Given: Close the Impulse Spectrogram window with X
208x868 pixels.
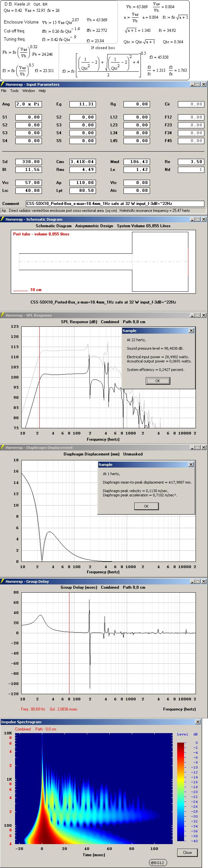Looking at the screenshot, I should point(198,722).
